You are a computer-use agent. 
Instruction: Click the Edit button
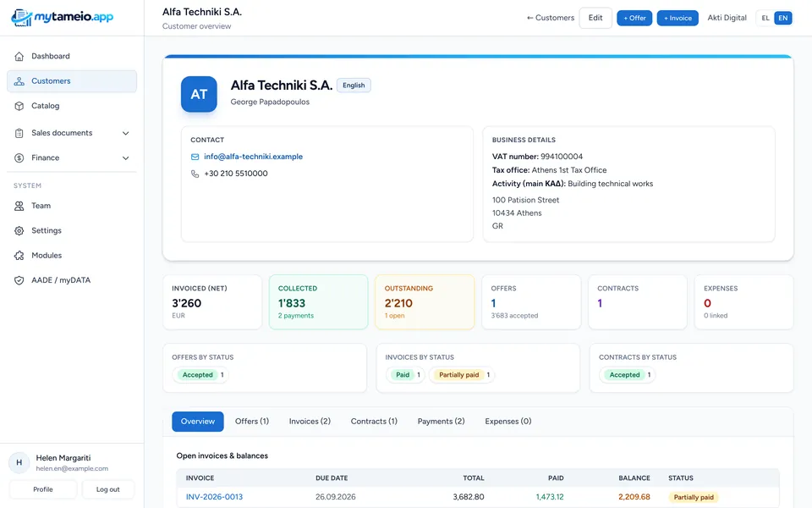tap(595, 18)
